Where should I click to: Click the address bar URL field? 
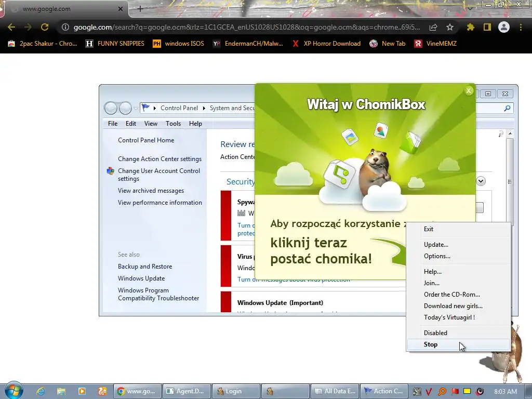point(247,27)
